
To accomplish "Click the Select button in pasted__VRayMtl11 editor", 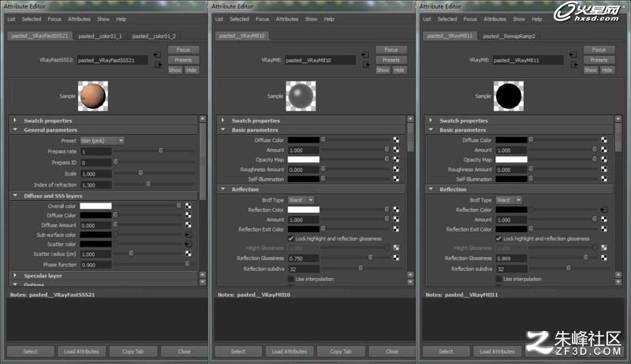I will 446,351.
